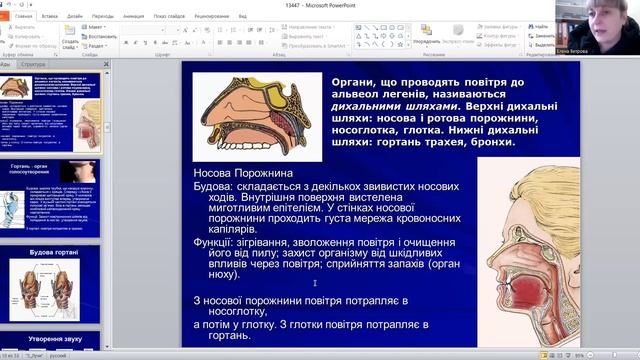Switch to the Показ слайдов tab
The height and width of the screenshot is (360, 640).
[169, 16]
